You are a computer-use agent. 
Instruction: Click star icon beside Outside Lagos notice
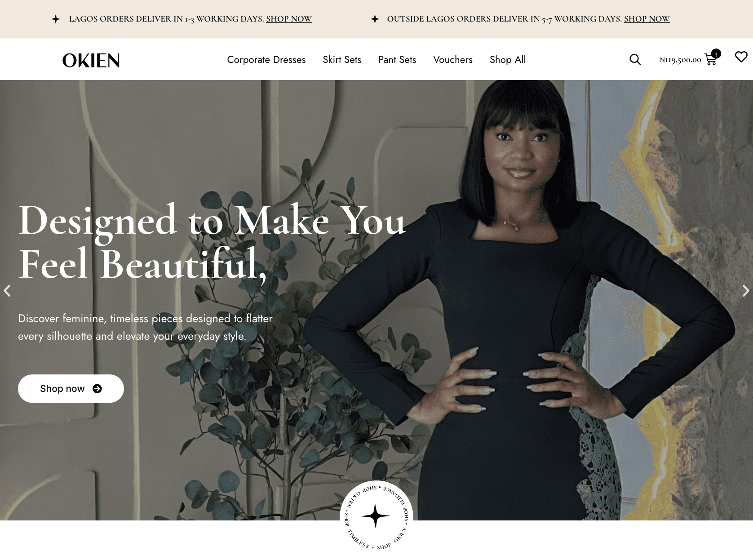(x=375, y=19)
